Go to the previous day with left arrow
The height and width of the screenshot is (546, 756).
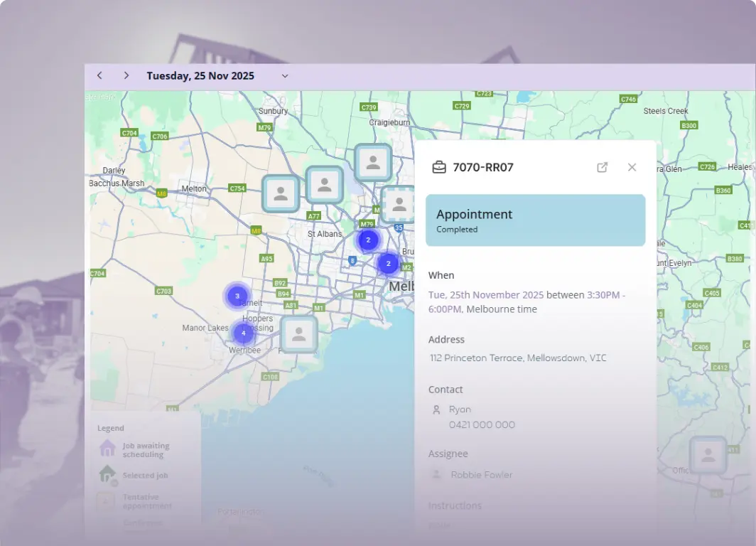click(x=99, y=75)
